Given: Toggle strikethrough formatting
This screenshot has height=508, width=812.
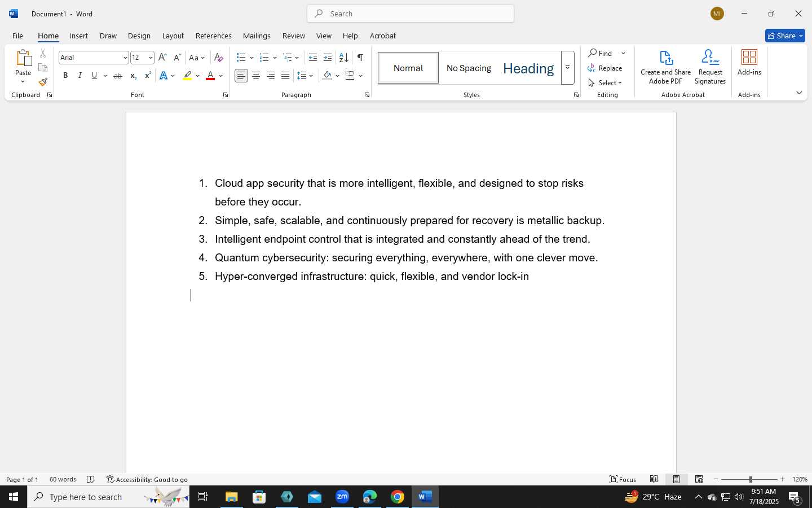Looking at the screenshot, I should click(x=118, y=76).
